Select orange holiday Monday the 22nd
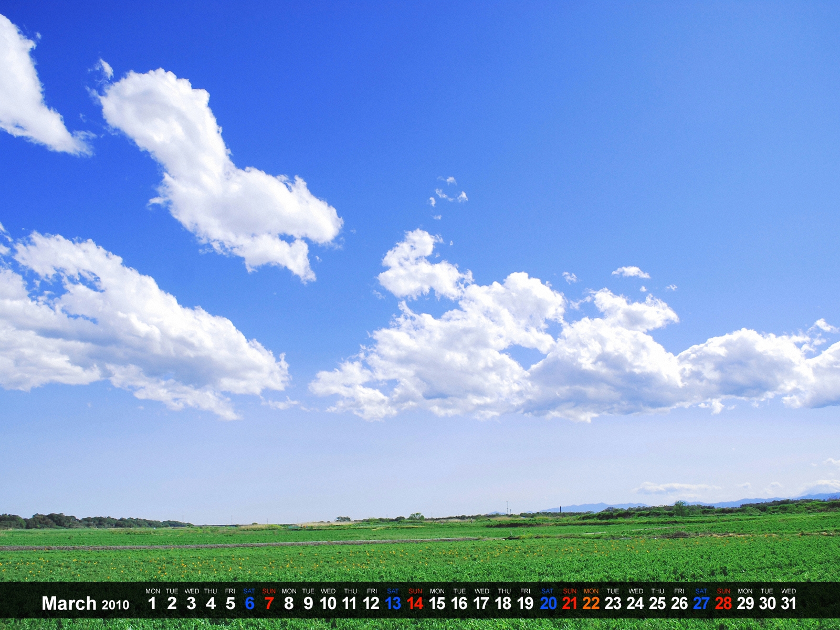Viewport: 840px width, 630px height. pyautogui.click(x=591, y=603)
